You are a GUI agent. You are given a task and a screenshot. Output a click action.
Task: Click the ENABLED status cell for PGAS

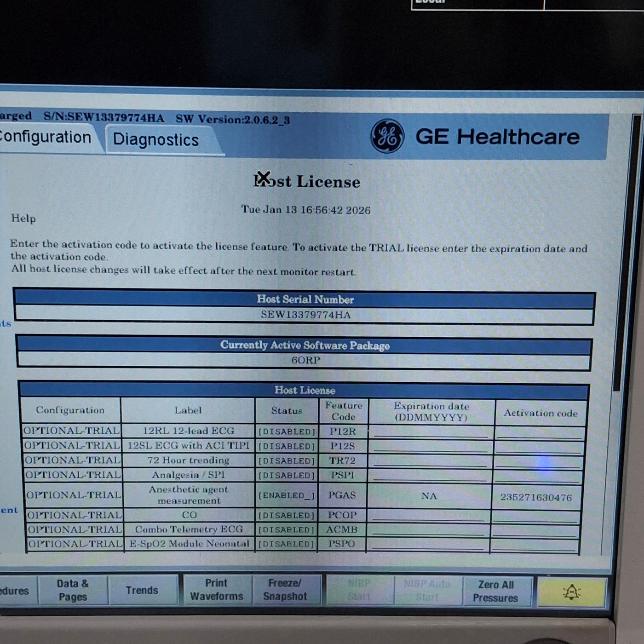click(286, 495)
